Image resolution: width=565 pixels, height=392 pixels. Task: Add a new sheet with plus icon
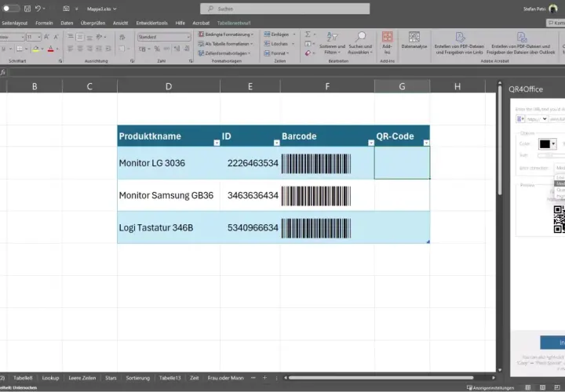265,378
